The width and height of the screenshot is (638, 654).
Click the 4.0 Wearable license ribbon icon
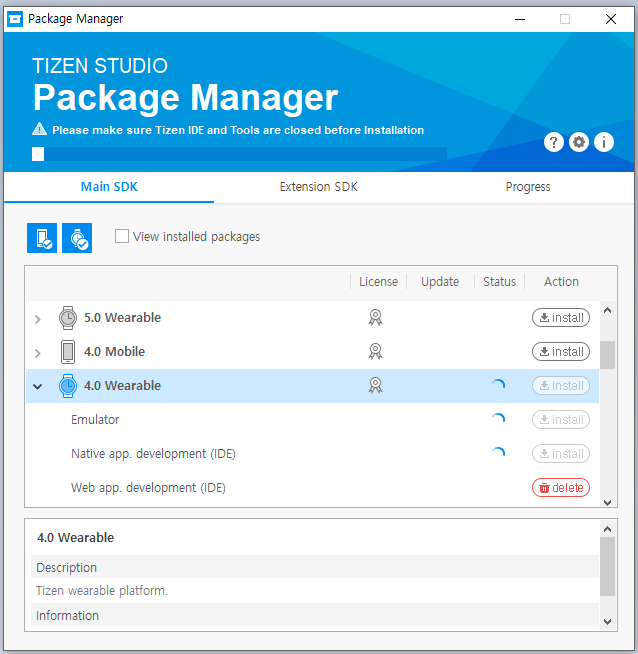point(375,385)
